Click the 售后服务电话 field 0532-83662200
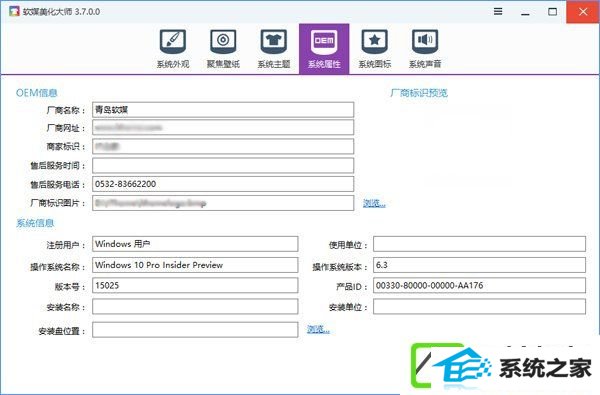The width and height of the screenshot is (600, 395). (x=223, y=184)
